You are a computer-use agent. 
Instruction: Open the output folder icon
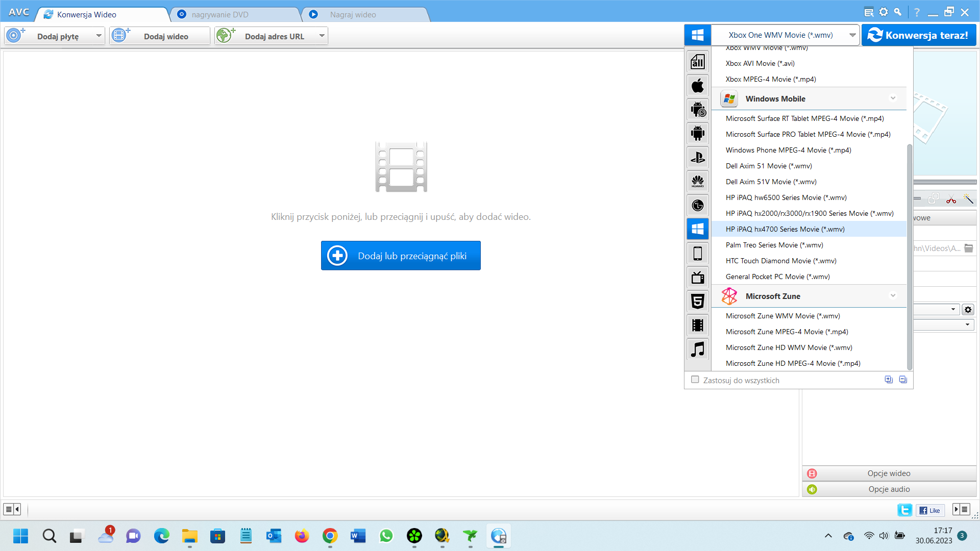(x=968, y=248)
